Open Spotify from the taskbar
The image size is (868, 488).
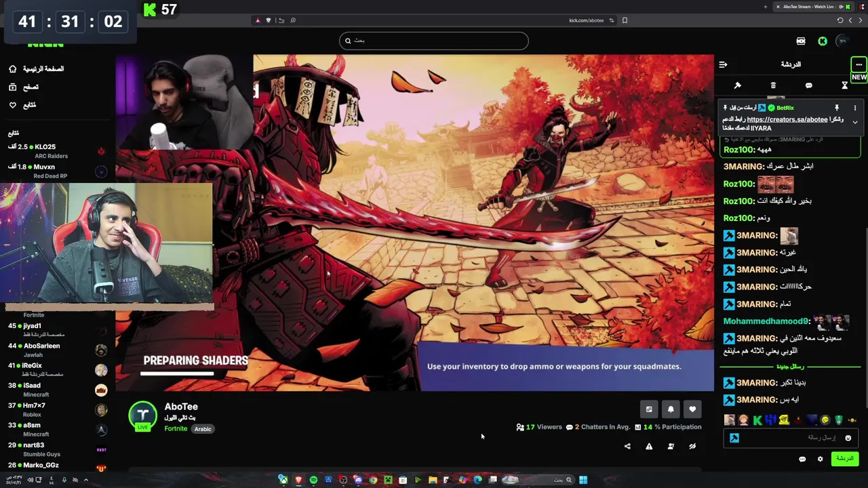click(313, 480)
